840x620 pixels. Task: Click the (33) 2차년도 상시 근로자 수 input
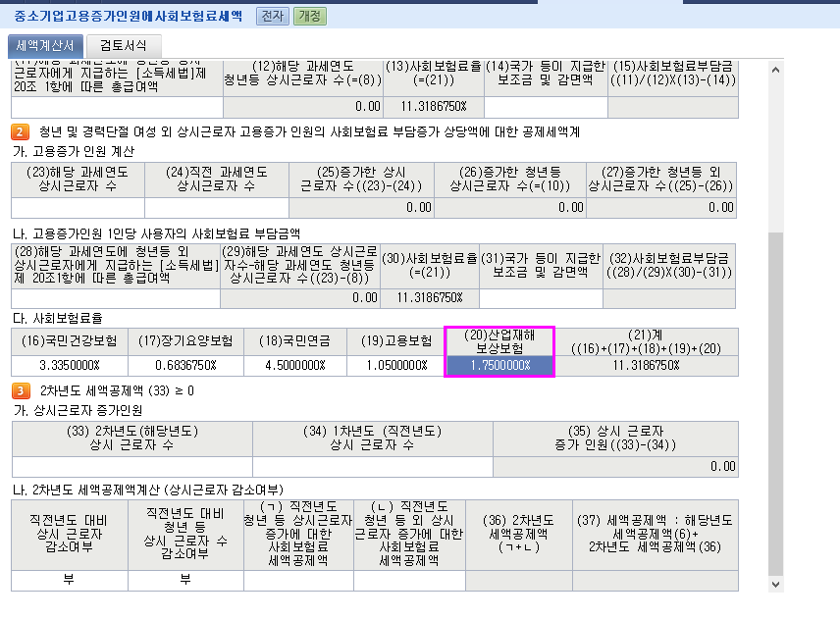point(132,467)
